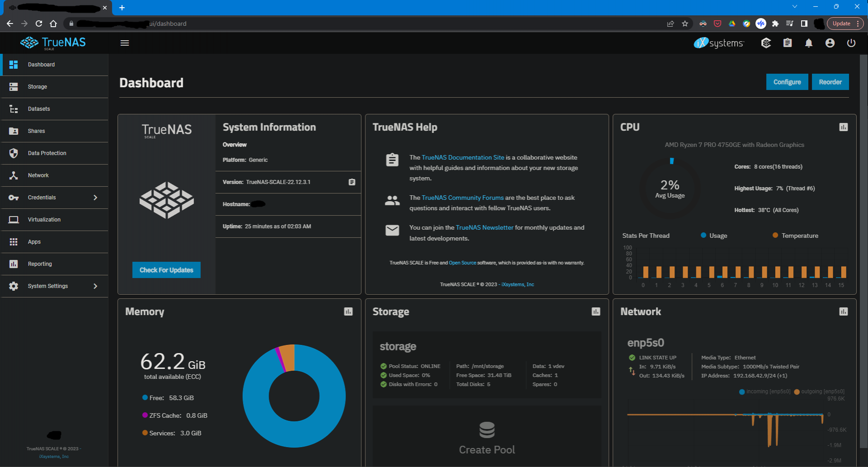The width and height of the screenshot is (868, 467).
Task: Open a new browser tab
Action: 122,8
